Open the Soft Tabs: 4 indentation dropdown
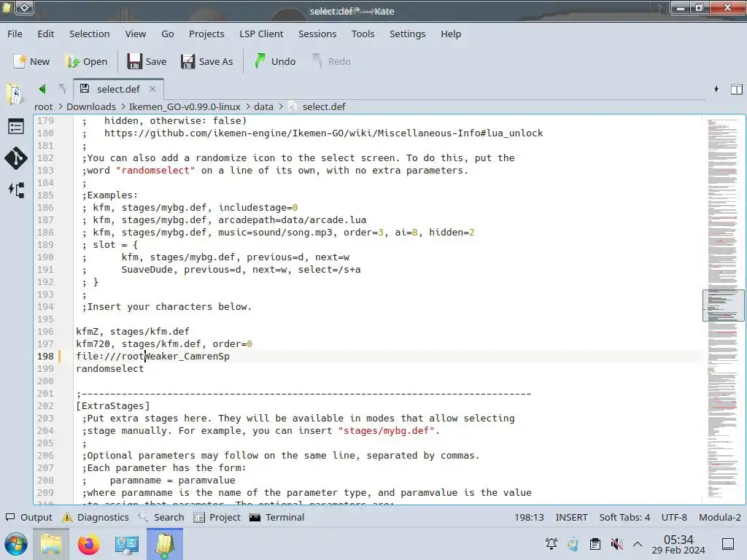This screenshot has height=560, width=747. coord(624,517)
